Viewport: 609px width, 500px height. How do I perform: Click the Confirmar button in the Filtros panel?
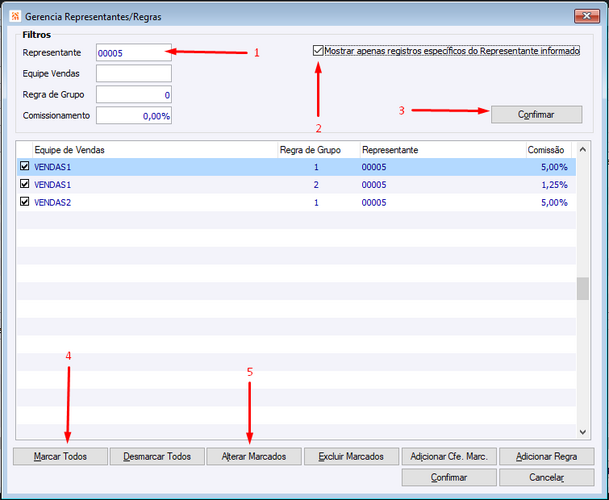click(536, 115)
